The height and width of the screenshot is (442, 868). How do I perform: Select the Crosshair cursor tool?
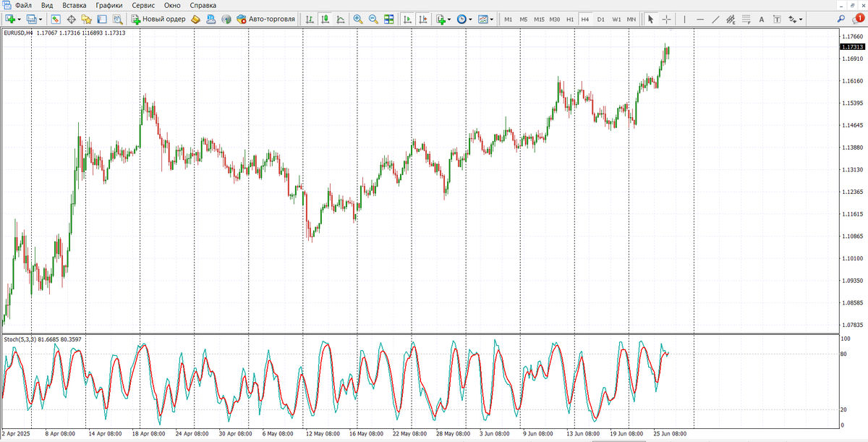666,20
